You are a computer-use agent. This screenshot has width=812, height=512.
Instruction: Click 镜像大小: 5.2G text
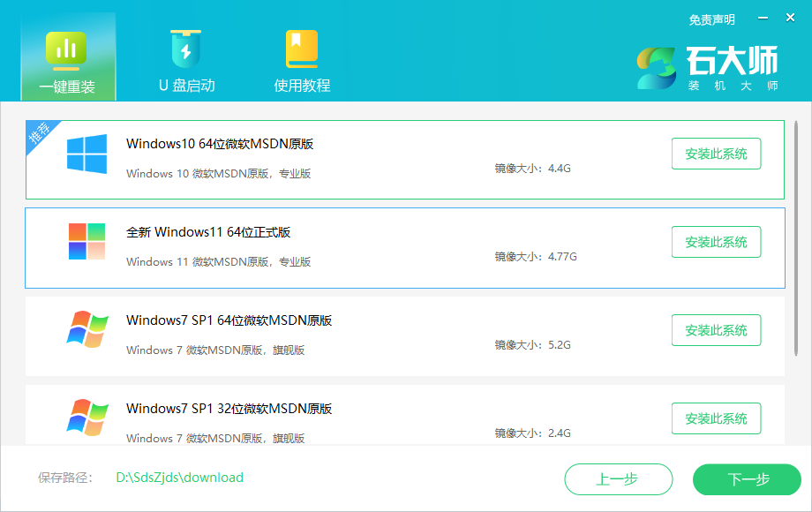pos(532,345)
